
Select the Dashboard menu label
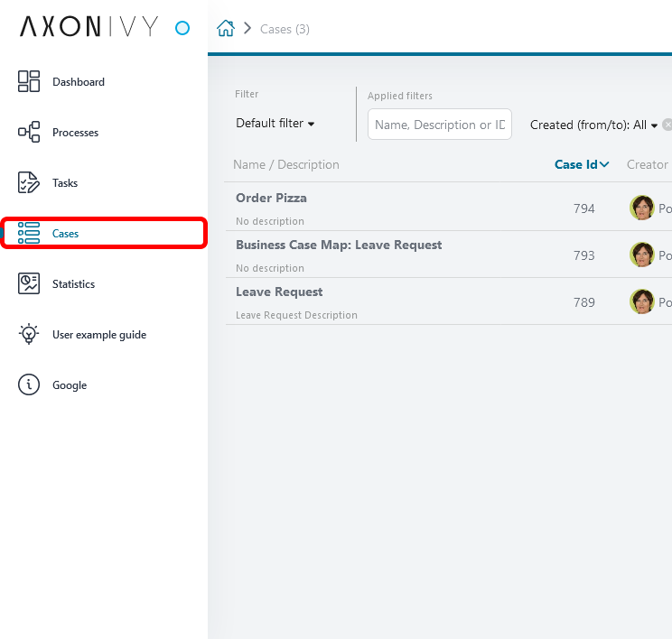pos(79,82)
